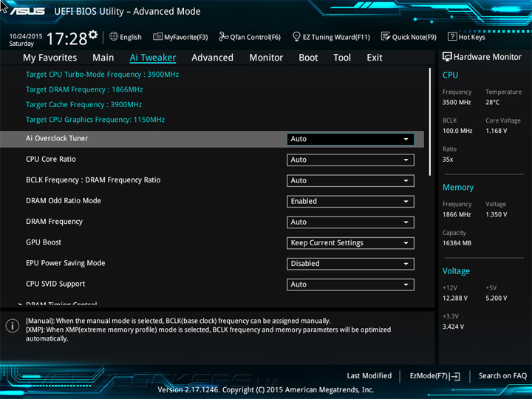
Task: Go to the Advanced tab
Action: [212, 58]
